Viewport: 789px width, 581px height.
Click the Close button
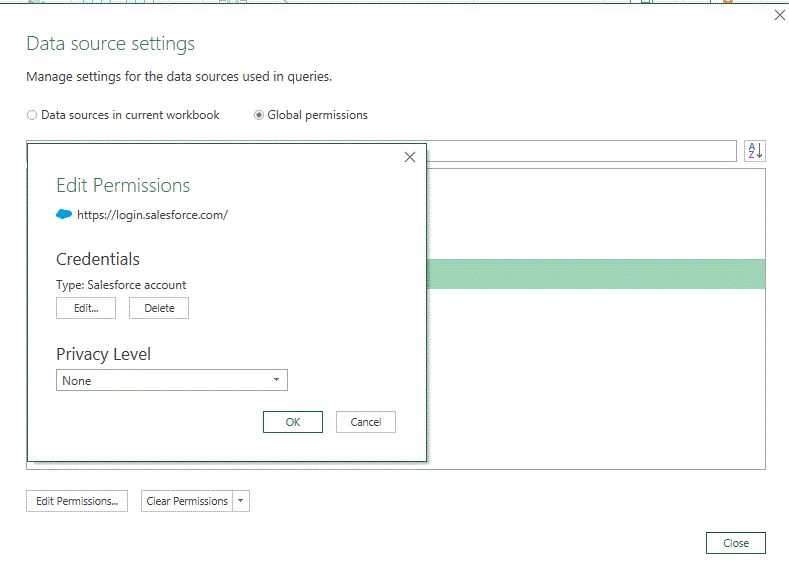736,543
